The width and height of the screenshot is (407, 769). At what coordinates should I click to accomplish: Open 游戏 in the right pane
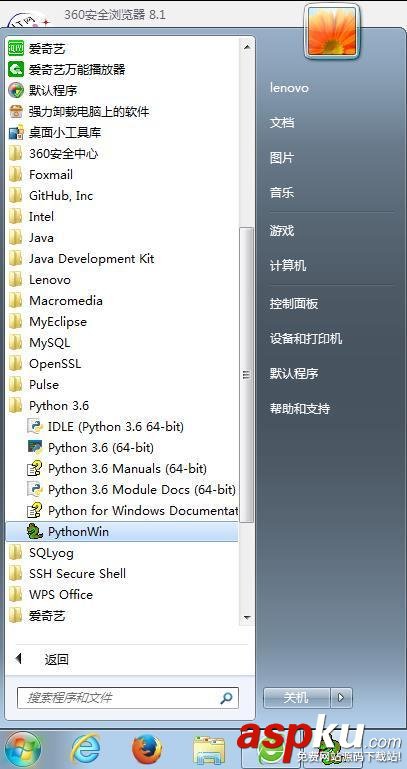click(x=282, y=231)
